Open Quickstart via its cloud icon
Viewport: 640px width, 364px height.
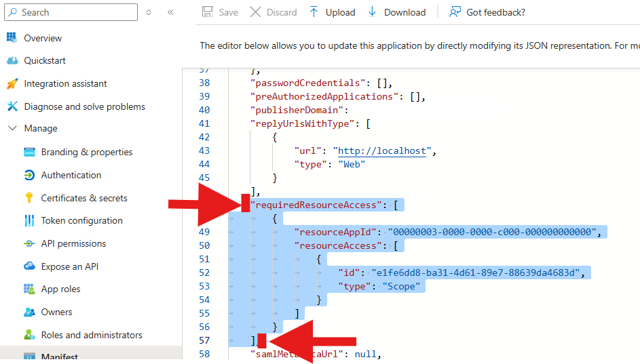(12, 61)
